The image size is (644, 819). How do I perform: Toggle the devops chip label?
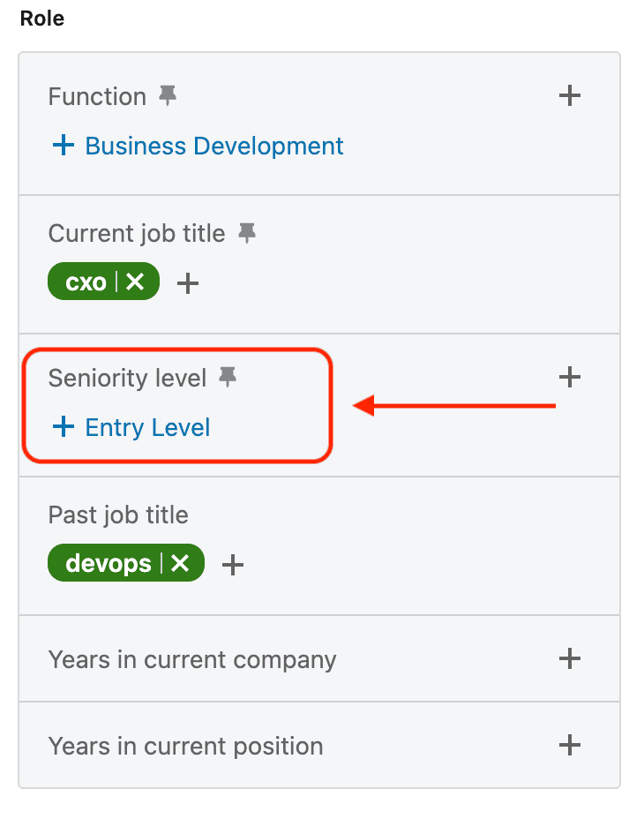108,563
